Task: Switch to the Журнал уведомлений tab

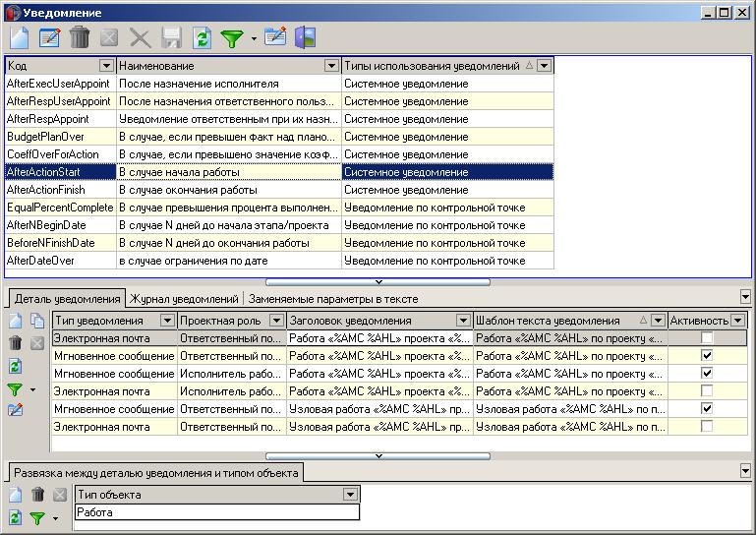Action: point(184,299)
